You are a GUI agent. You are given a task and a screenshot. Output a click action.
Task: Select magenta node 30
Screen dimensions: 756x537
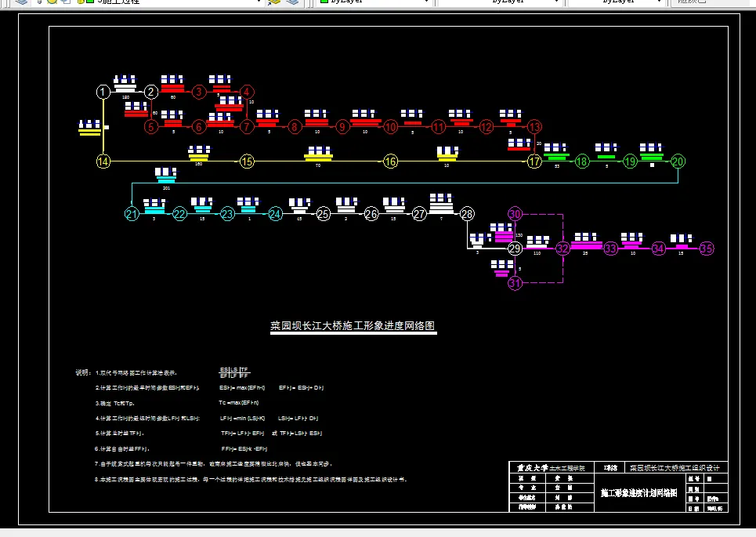515,214
